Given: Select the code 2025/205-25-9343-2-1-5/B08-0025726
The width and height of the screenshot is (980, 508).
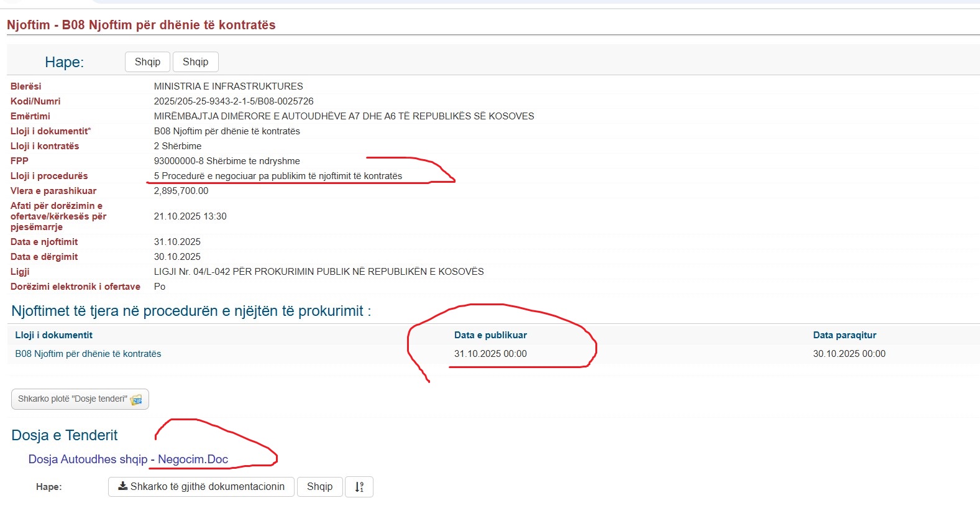Looking at the screenshot, I should 234,101.
